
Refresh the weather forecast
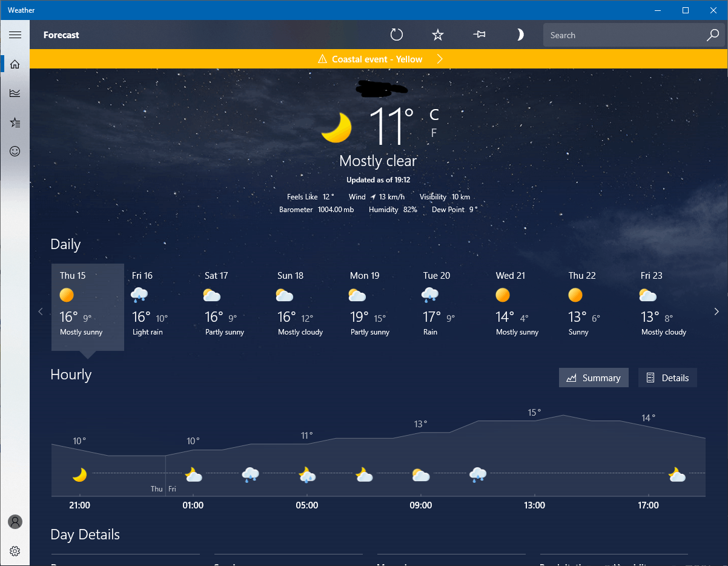point(397,35)
